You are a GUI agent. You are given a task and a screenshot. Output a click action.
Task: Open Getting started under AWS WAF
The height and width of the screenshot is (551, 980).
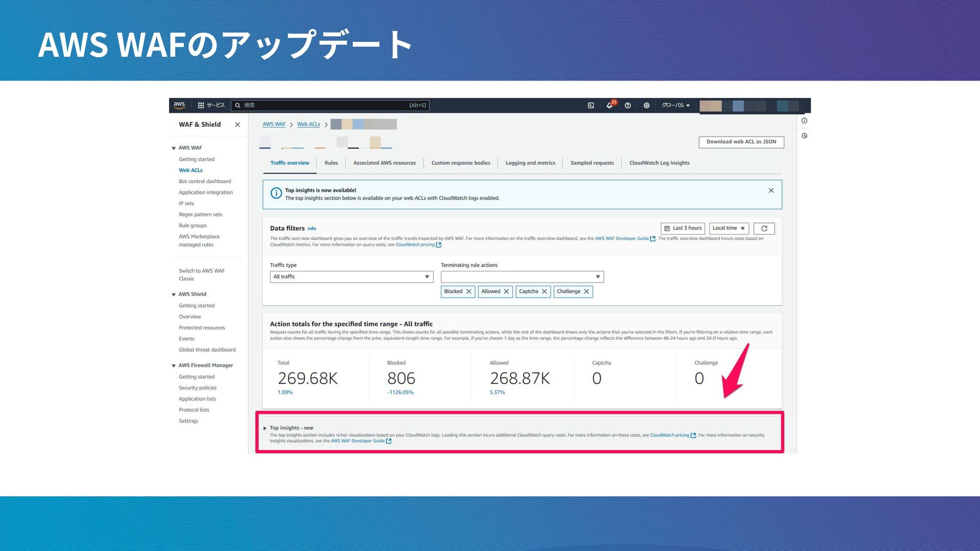[x=197, y=159]
